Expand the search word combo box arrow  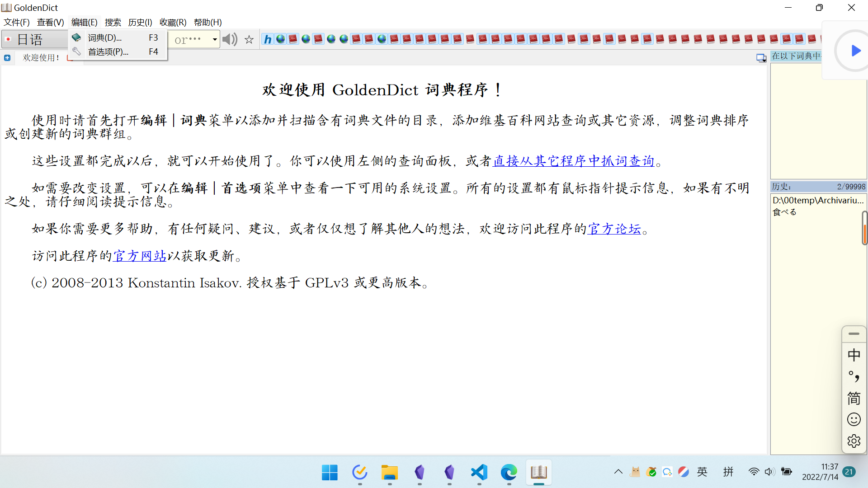coord(215,40)
